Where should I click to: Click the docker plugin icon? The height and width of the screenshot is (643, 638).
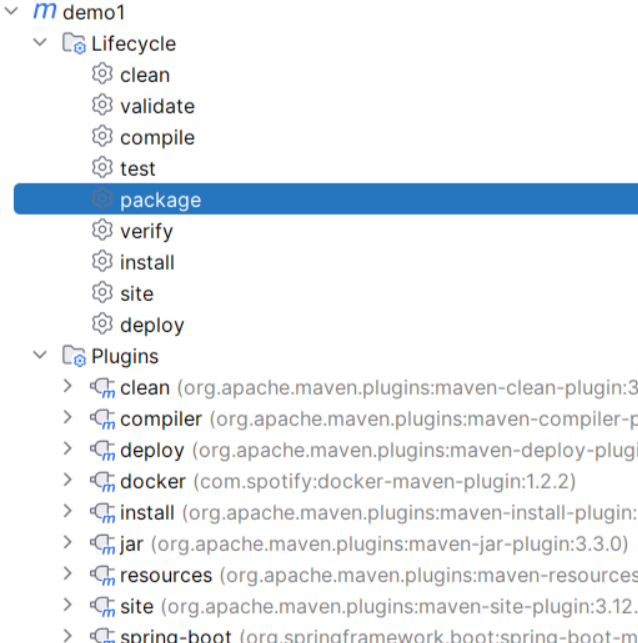(102, 481)
